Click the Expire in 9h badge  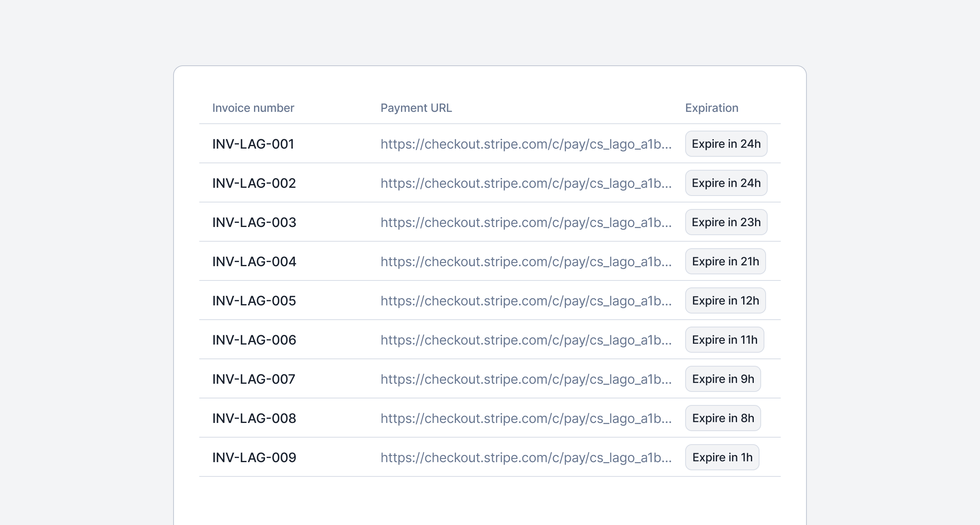click(x=723, y=379)
